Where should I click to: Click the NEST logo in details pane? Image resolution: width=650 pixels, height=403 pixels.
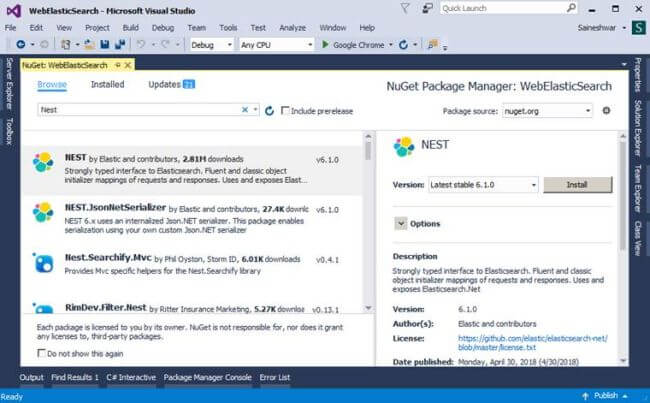404,147
